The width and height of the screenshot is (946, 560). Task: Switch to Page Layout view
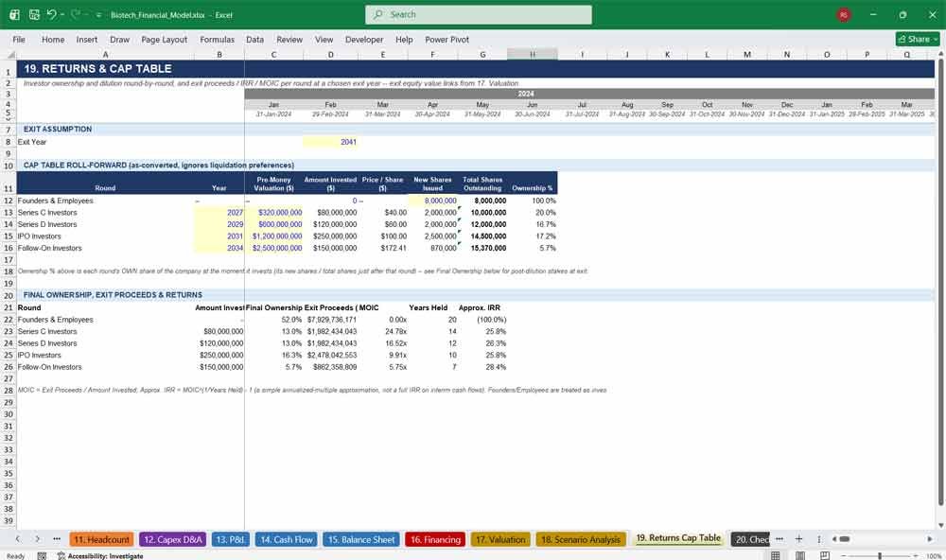coord(800,556)
